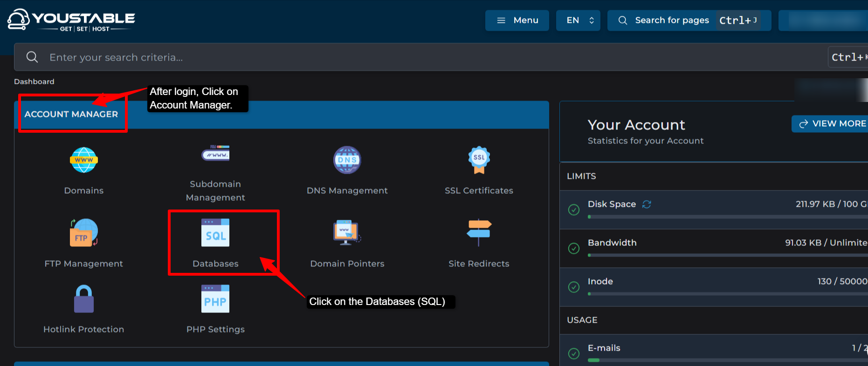This screenshot has width=868, height=366.
Task: Click the Your Account heading
Action: pyautogui.click(x=636, y=125)
